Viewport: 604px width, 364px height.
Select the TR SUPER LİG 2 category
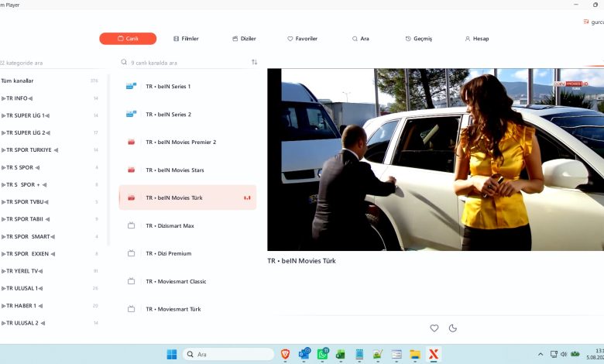[x=50, y=133]
